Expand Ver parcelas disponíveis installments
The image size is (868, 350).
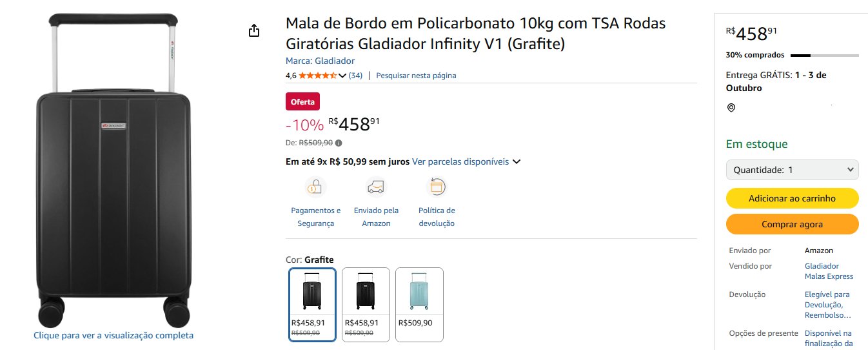tap(466, 161)
